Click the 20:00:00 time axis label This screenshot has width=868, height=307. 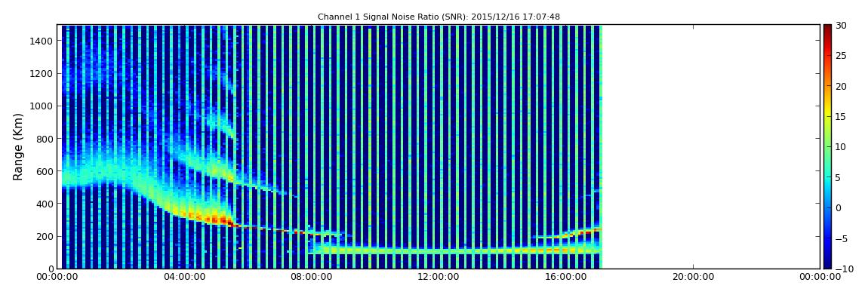(693, 277)
